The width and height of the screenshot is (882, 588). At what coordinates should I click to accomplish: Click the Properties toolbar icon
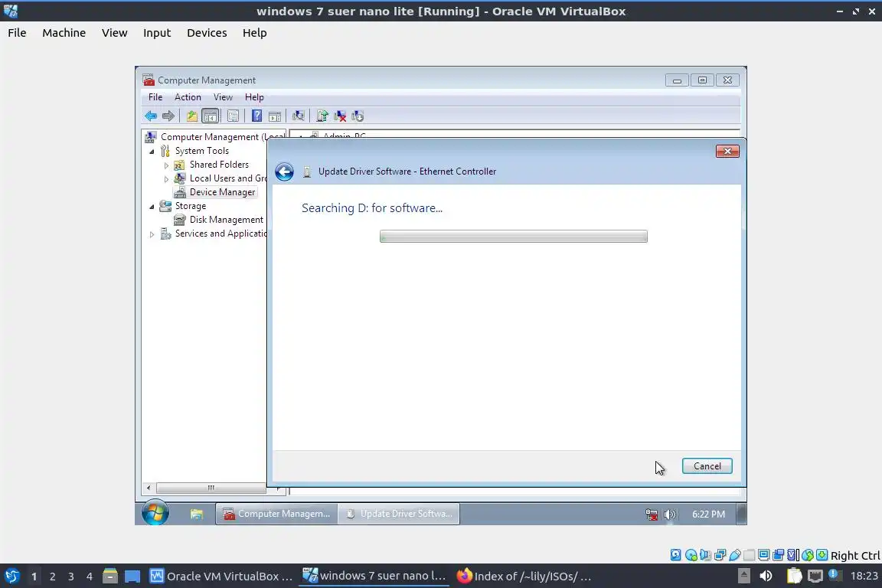tap(233, 116)
